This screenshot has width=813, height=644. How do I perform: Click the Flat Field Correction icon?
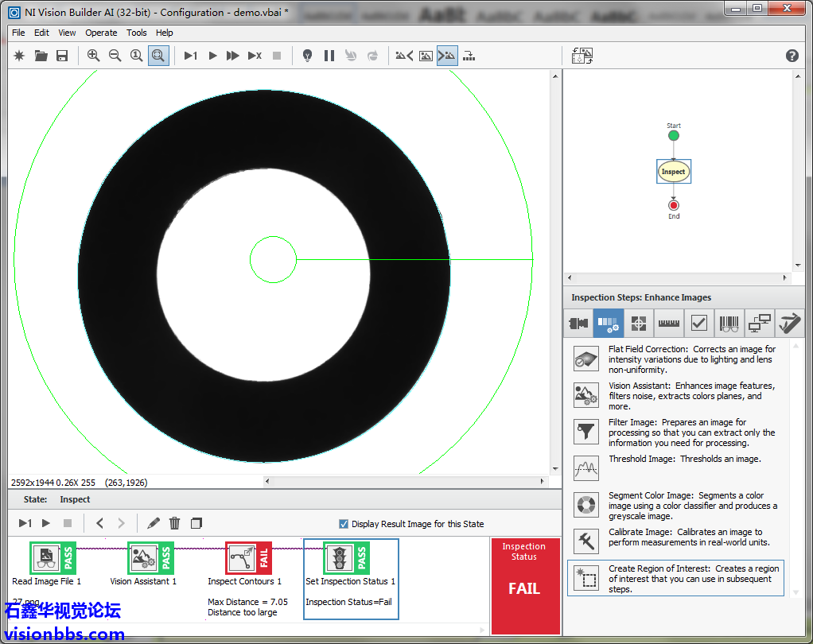586,359
